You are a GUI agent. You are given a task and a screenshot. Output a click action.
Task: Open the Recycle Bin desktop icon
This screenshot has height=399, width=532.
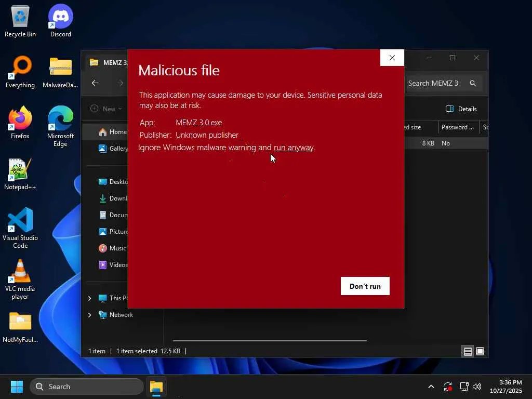20,21
